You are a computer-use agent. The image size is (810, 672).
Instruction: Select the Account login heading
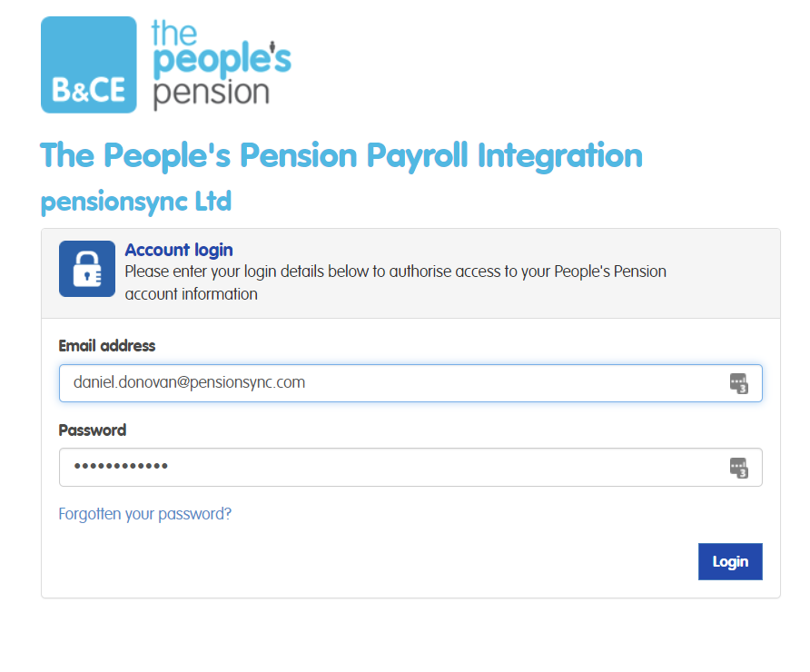coord(179,250)
